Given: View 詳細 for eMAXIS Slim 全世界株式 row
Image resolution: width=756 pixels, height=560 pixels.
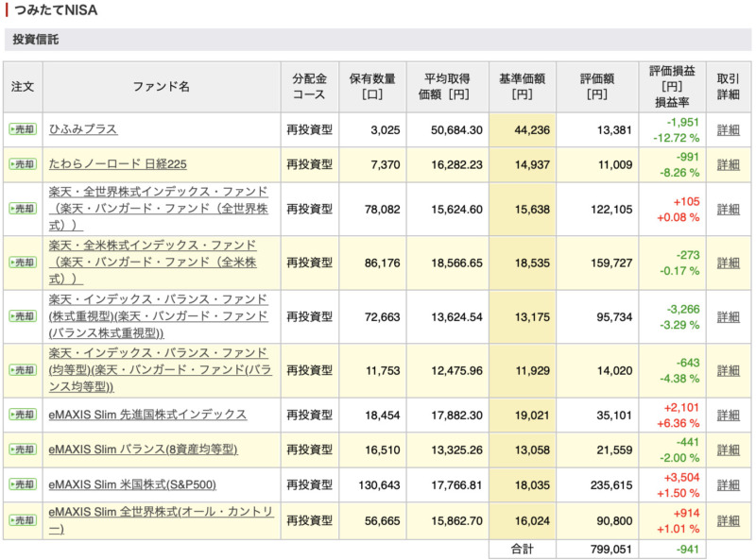Looking at the screenshot, I should [x=728, y=521].
